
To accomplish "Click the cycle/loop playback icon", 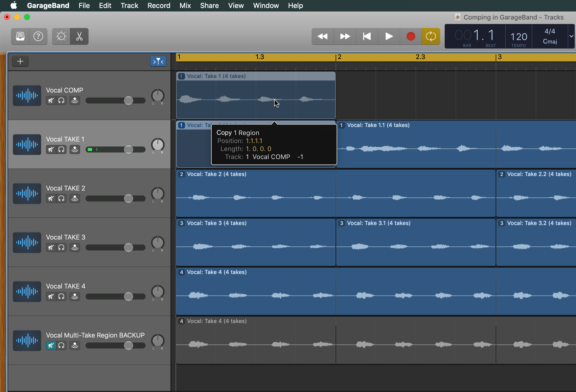I will (x=431, y=36).
